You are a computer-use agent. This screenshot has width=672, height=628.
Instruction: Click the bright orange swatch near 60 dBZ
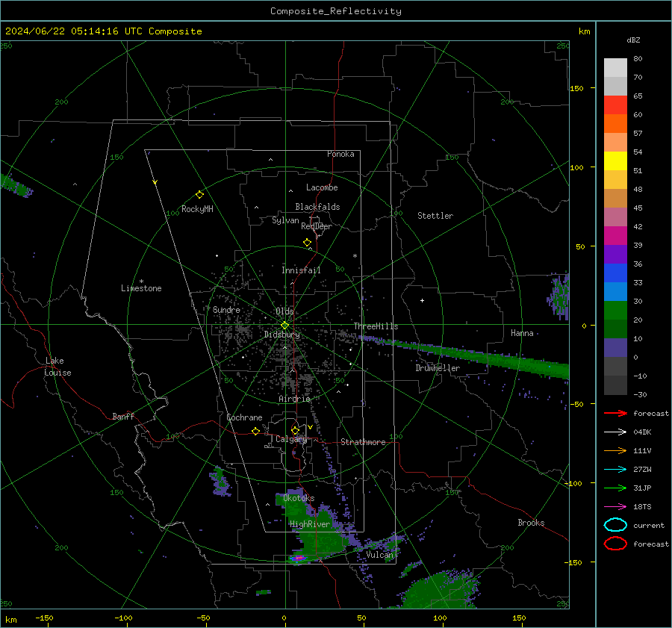[615, 123]
